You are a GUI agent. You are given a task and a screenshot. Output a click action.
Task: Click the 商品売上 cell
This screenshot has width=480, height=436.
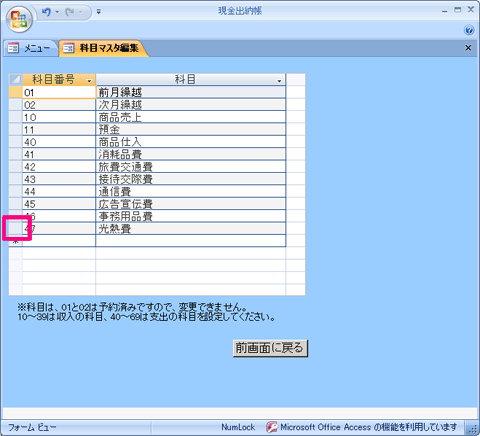(190, 117)
